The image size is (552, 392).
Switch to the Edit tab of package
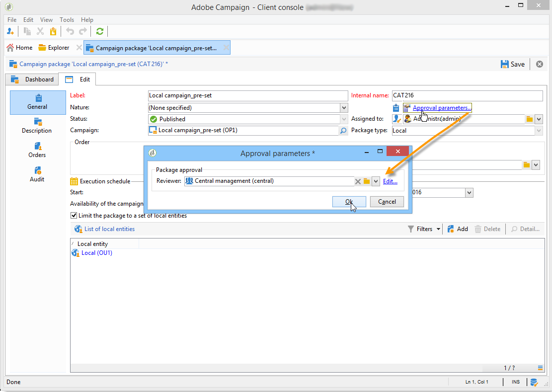point(78,79)
